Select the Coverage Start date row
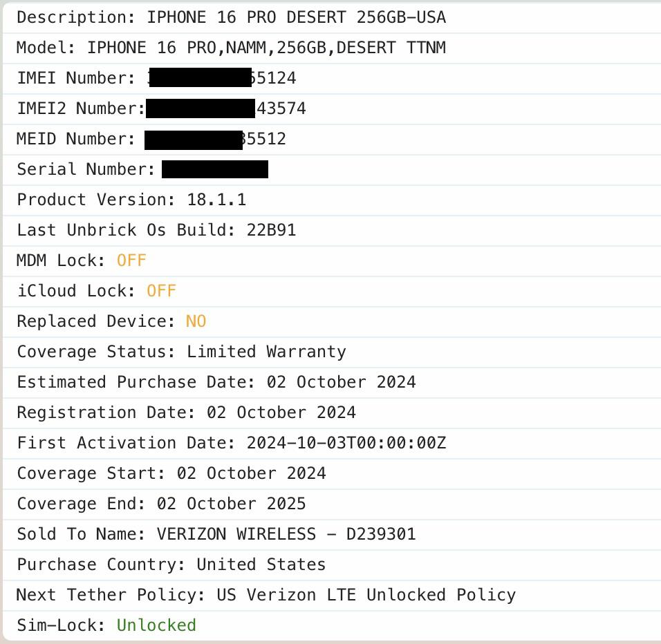The width and height of the screenshot is (661, 644). pyautogui.click(x=171, y=473)
